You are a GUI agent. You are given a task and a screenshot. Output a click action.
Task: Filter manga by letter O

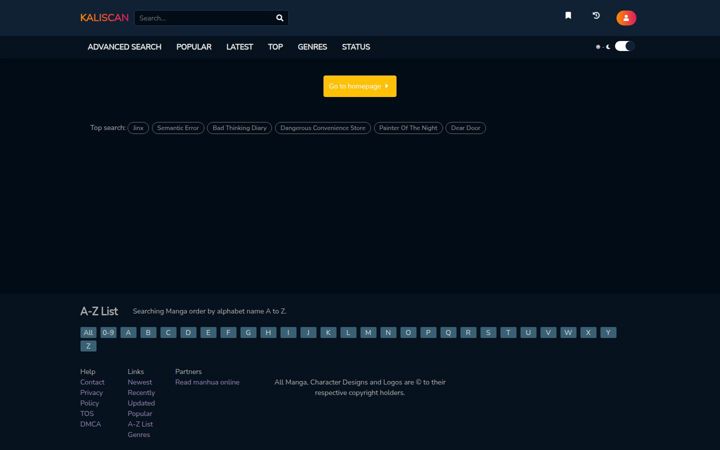click(408, 332)
